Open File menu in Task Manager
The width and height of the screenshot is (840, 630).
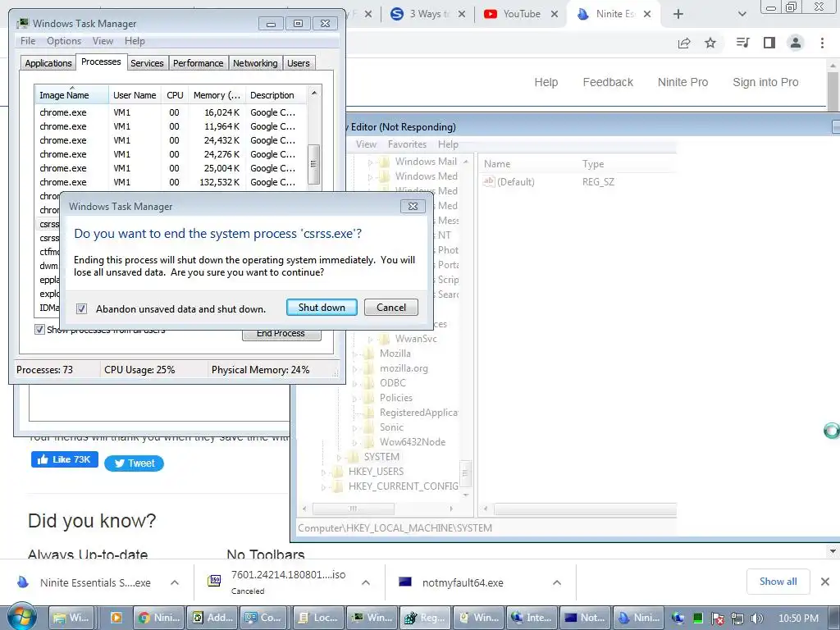[28, 41]
